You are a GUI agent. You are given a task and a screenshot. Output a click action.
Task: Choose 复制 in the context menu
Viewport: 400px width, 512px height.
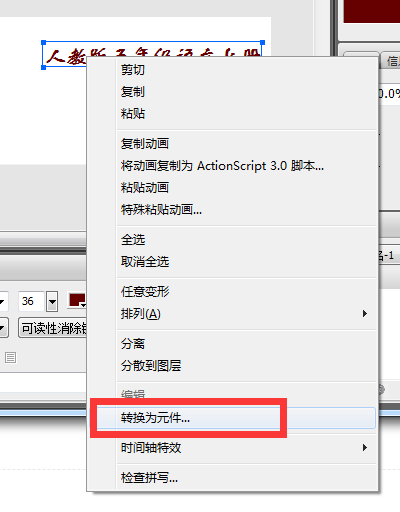133,92
